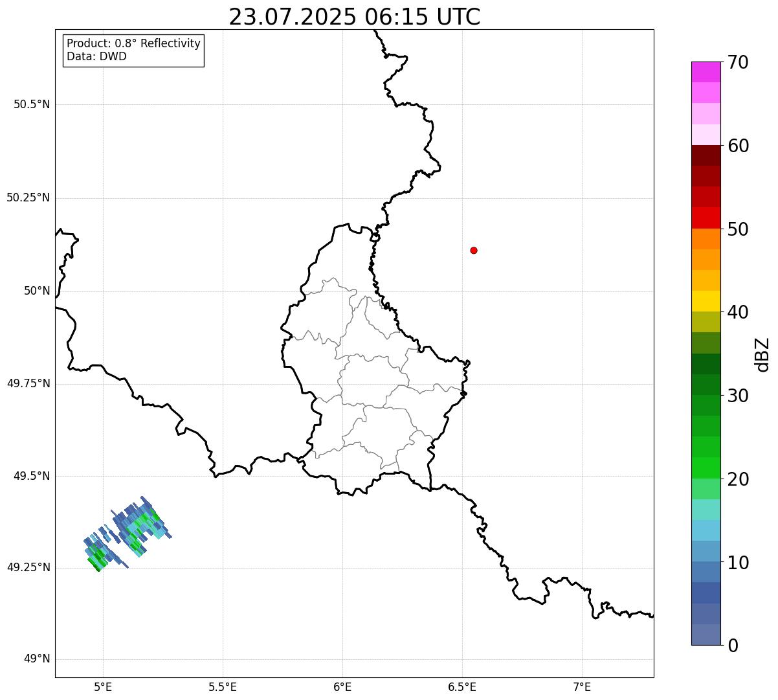The height and width of the screenshot is (700, 778).
Task: Click the "49.25°N" latitude label
Action: (x=28, y=567)
